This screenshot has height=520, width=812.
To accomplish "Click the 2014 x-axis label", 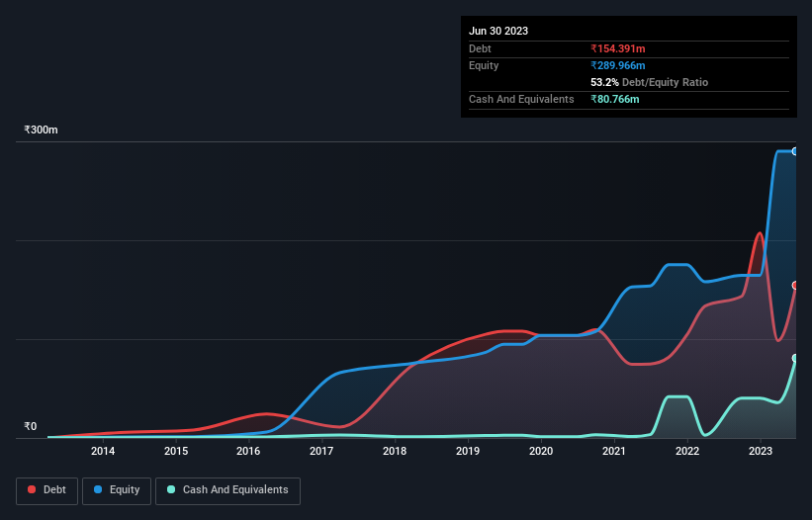I will coord(103,451).
